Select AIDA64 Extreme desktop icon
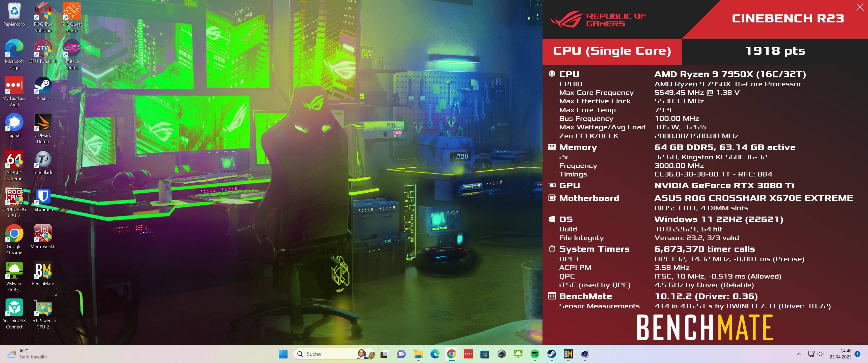Screen dimensions: 868x363 tap(14, 166)
